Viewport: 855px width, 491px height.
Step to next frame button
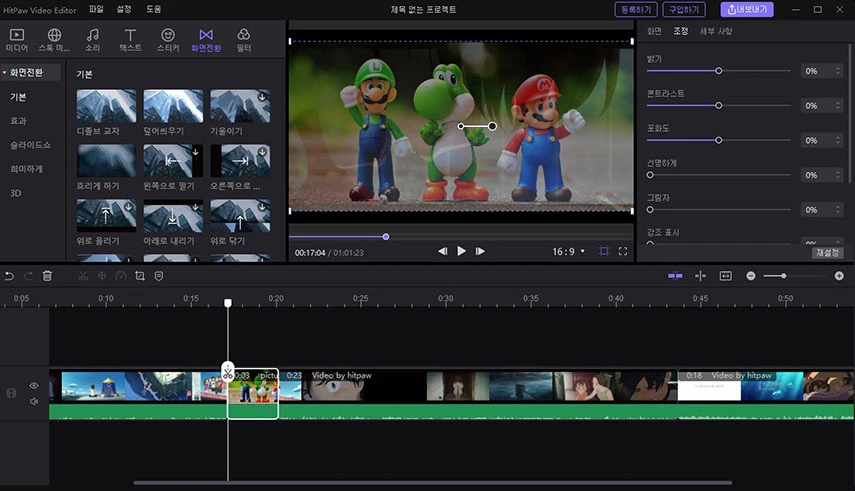click(x=480, y=251)
